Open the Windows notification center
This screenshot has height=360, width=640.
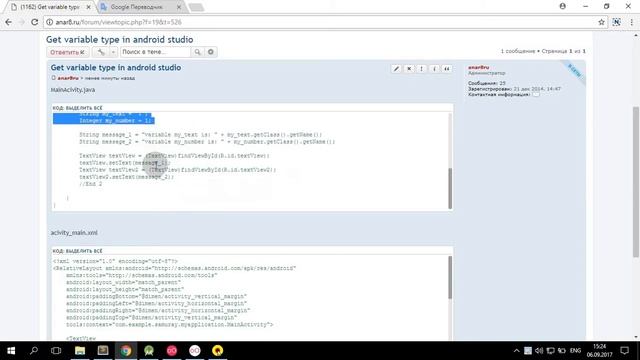[624, 351]
